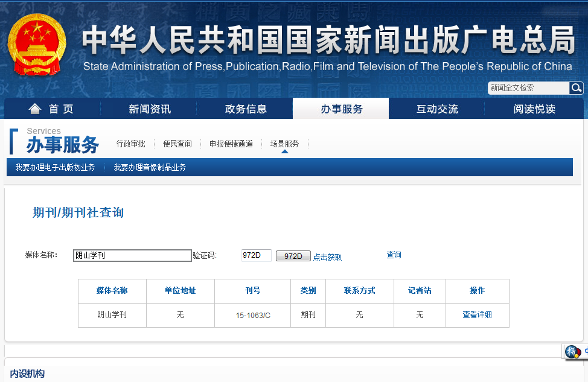Click the 联系方式 column header
Viewport: 588px width, 382px height.
[x=359, y=290]
